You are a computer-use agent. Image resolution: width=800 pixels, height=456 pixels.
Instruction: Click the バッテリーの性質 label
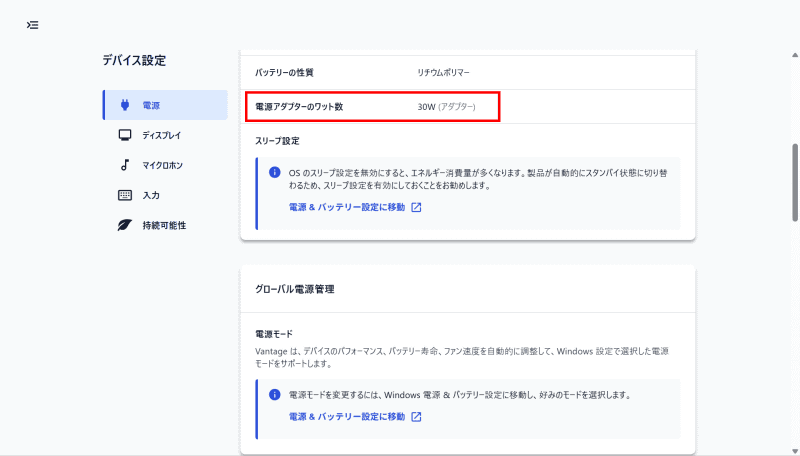[284, 72]
